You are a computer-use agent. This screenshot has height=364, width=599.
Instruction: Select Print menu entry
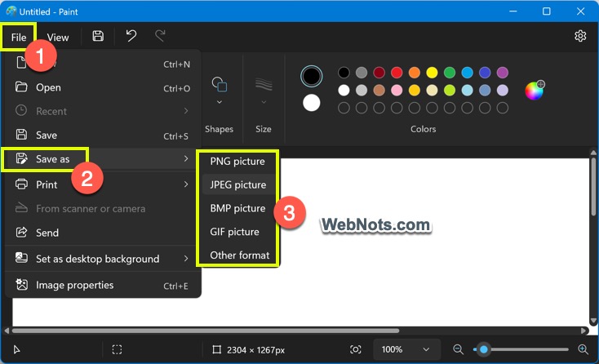103,184
